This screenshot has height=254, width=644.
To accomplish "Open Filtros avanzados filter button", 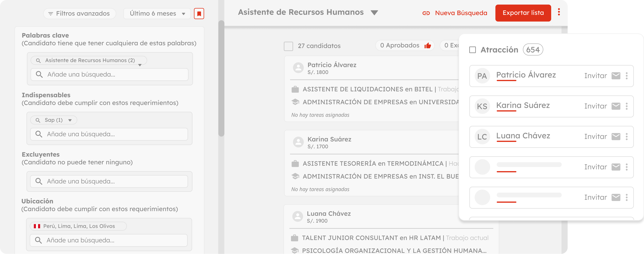I will (x=80, y=14).
